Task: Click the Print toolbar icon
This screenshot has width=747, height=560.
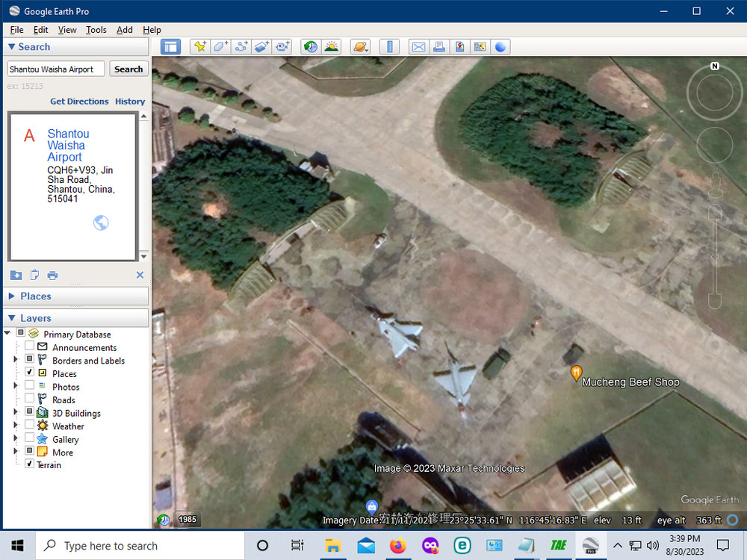Action: 438,46
